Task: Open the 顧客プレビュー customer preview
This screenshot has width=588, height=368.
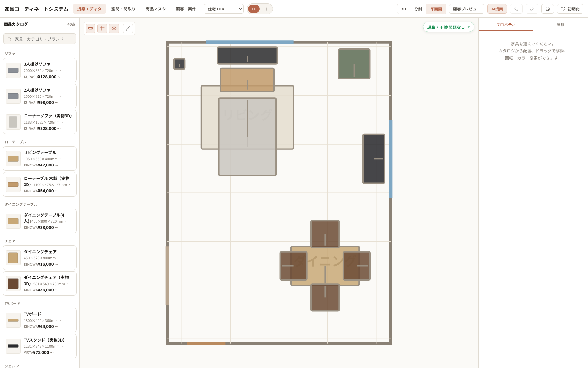Action: tap(467, 9)
